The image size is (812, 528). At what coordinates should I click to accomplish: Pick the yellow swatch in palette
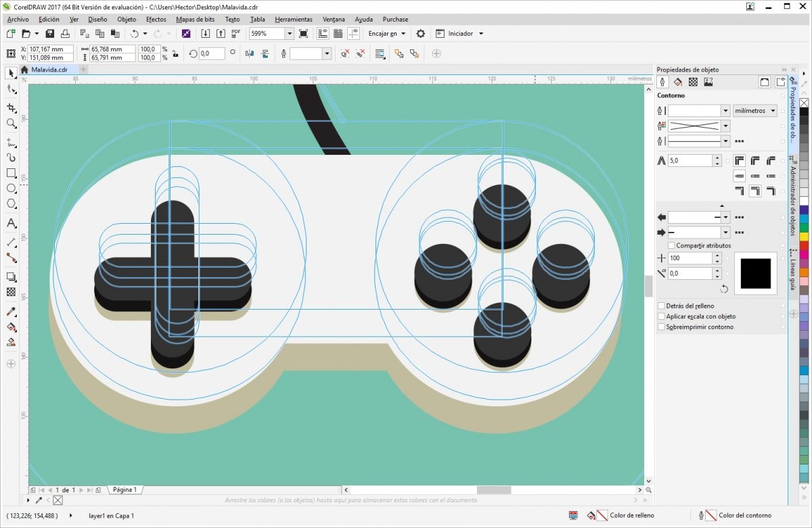(804, 237)
